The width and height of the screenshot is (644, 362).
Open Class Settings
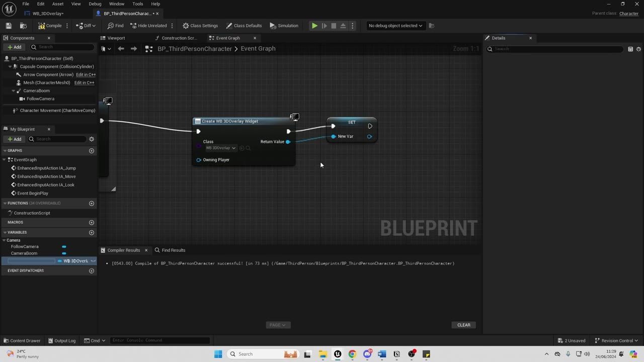tap(200, 26)
